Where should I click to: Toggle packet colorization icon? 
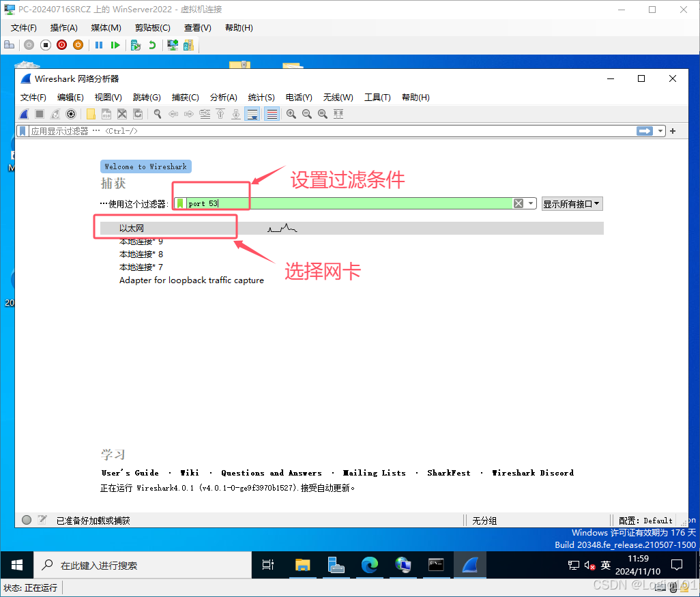pyautogui.click(x=272, y=114)
